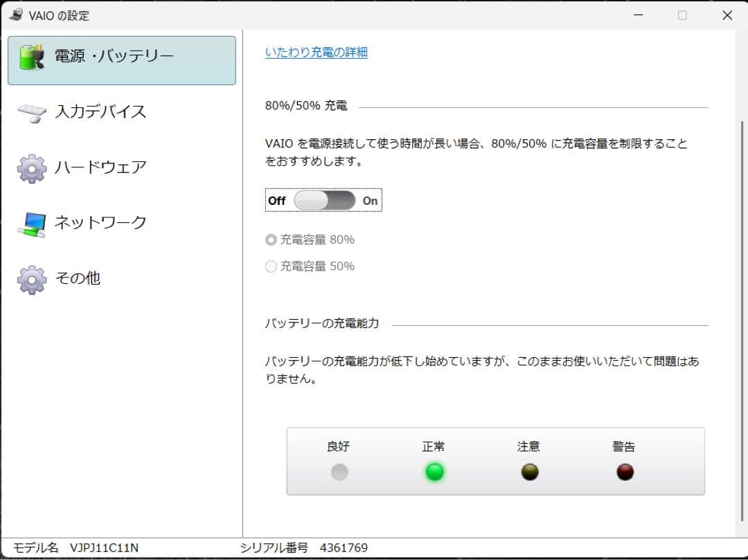Toggle the 80%/50% charge switch
Image resolution: width=748 pixels, height=560 pixels.
coord(324,200)
